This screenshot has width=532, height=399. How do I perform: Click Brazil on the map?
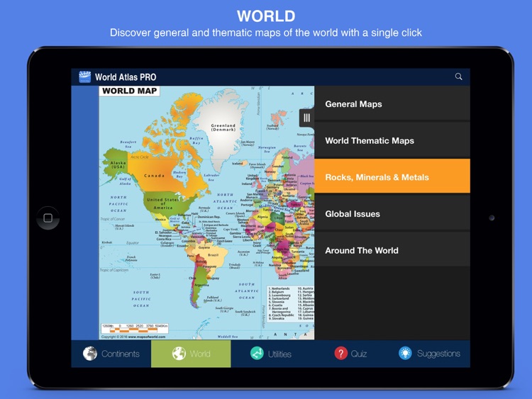click(213, 255)
